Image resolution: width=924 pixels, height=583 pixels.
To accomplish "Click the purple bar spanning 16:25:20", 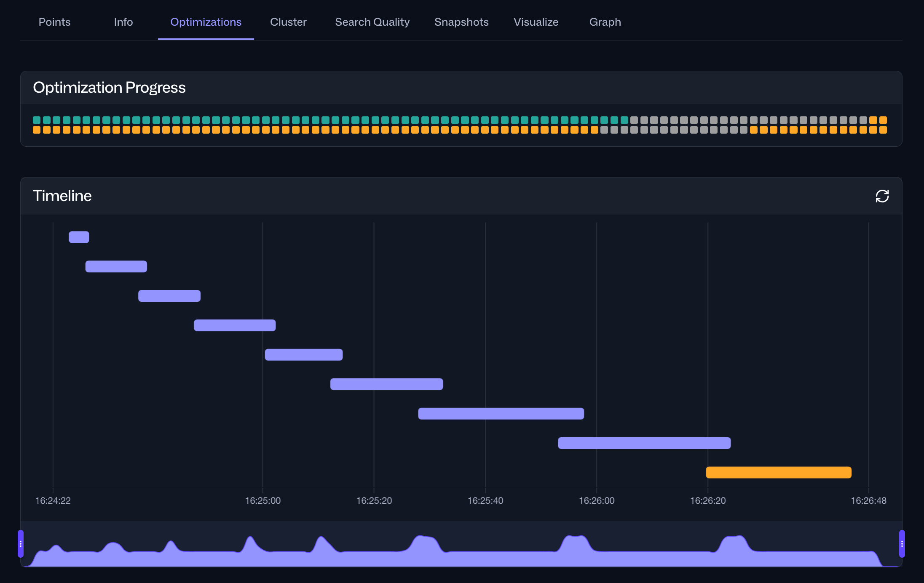I will point(386,384).
